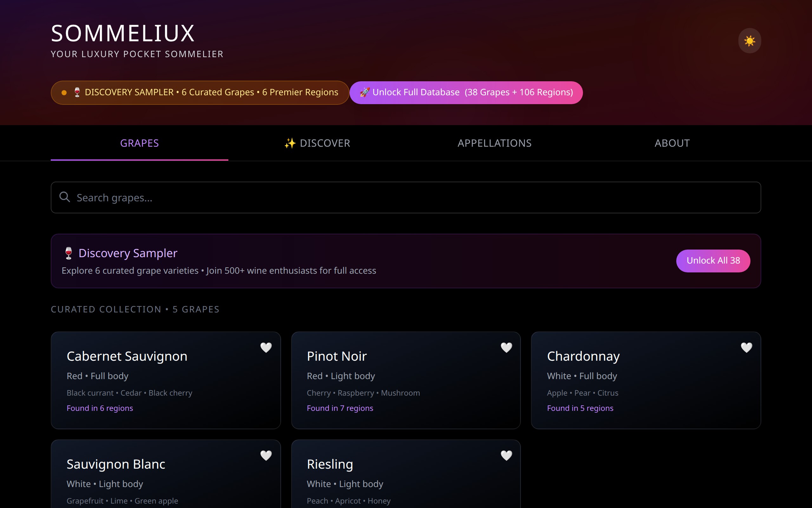Image resolution: width=812 pixels, height=508 pixels.
Task: Open the Sauvignon Blanc card title
Action: point(116,464)
